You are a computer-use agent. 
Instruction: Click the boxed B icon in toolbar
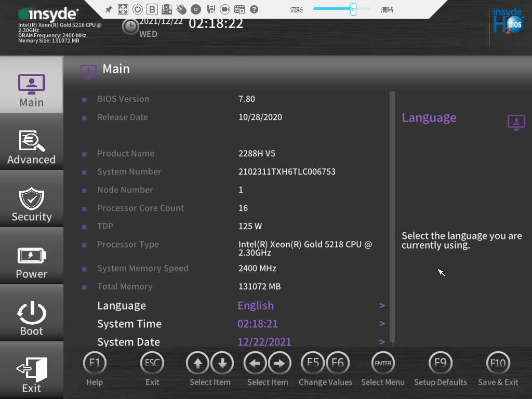point(152,9)
